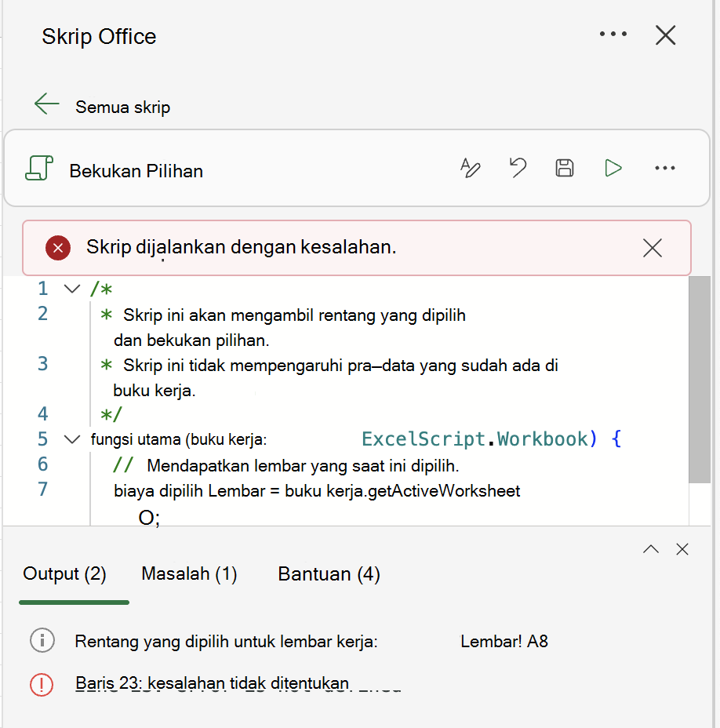Click the Skrip Office panel title
The height and width of the screenshot is (728, 720).
coord(99,36)
